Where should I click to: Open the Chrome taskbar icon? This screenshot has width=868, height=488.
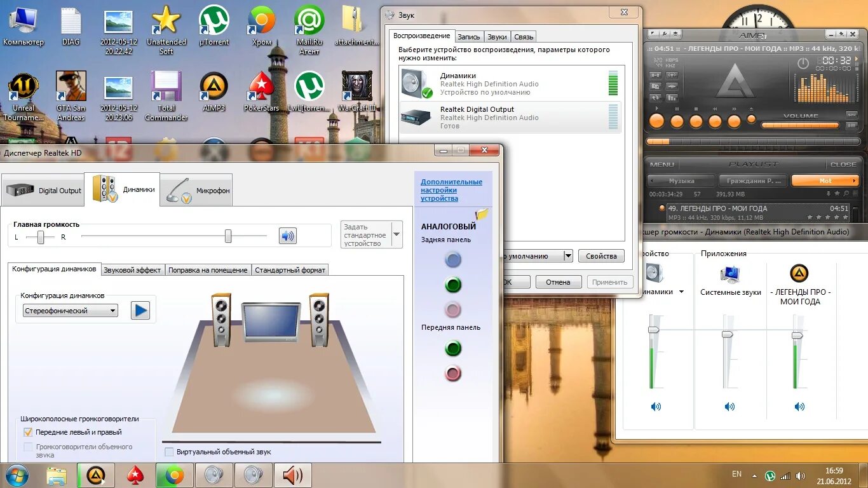174,475
